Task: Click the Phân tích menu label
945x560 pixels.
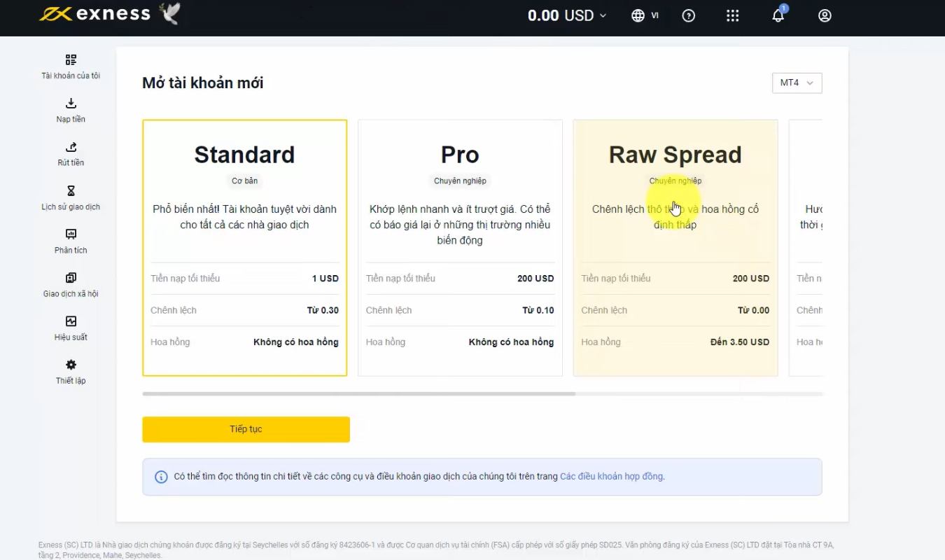Action: click(71, 250)
